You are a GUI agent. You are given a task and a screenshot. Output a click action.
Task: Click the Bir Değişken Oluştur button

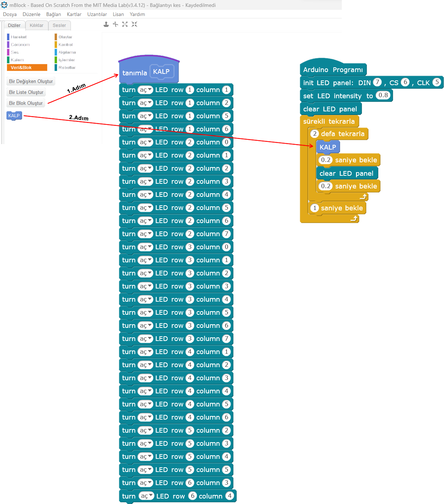31,82
